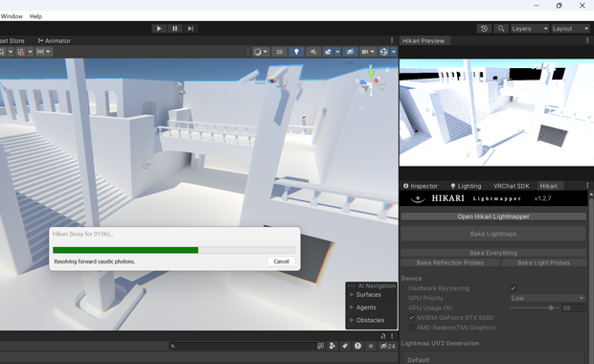The height and width of the screenshot is (364, 594).
Task: Open inspector panel kebab options menu
Action: click(587, 186)
